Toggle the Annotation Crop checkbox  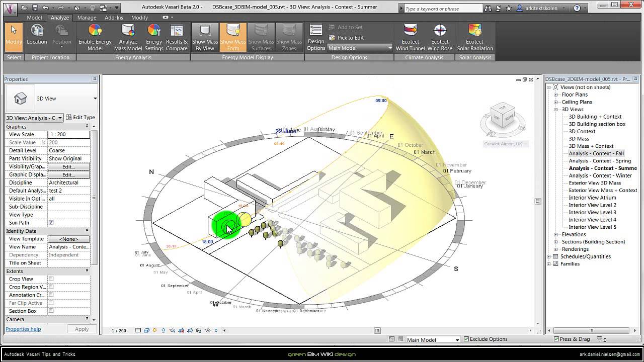click(x=51, y=295)
